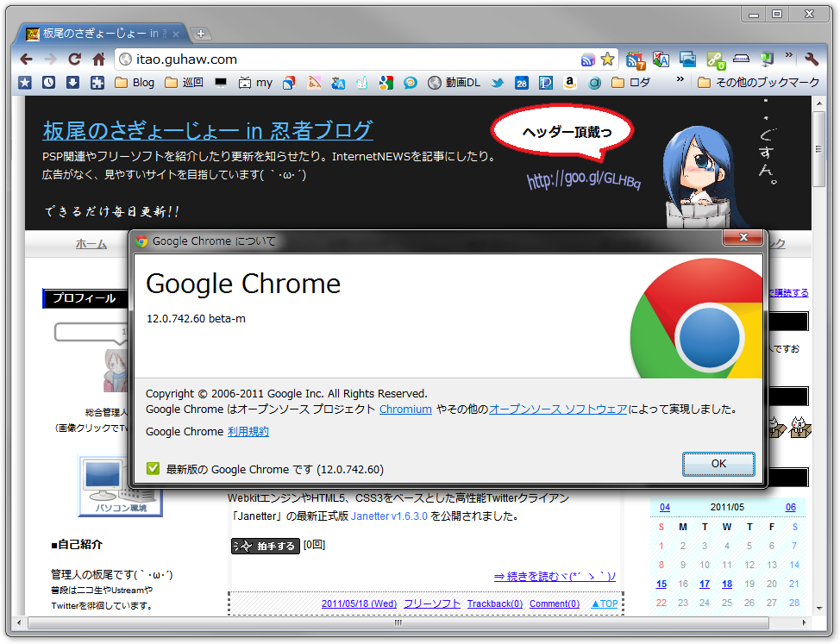The image size is (840, 644).
Task: Click the 拍手する clap button
Action: coord(265,546)
